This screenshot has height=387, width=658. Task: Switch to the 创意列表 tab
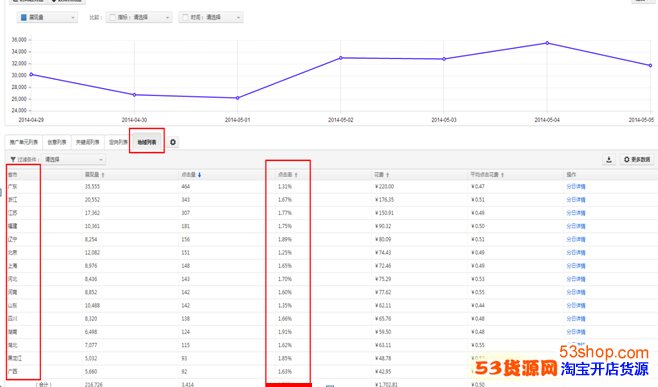[57, 142]
